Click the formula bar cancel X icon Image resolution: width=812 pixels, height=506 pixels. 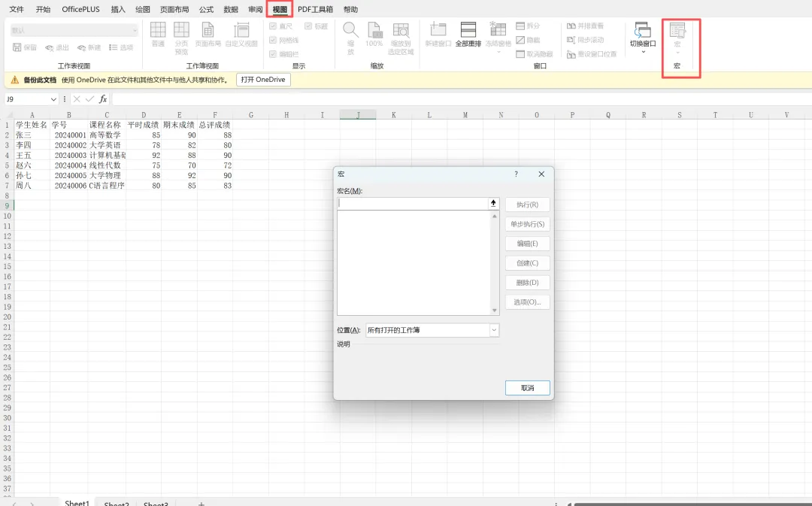77,99
